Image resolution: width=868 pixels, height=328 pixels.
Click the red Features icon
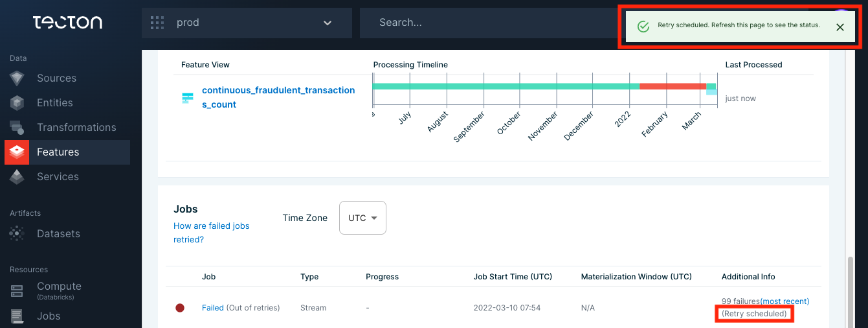(x=17, y=152)
